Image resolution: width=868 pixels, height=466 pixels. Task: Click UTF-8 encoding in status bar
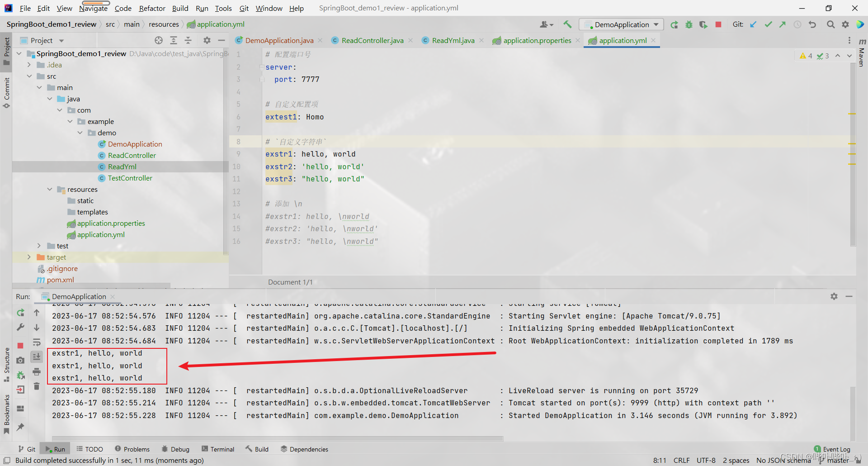(x=706, y=460)
